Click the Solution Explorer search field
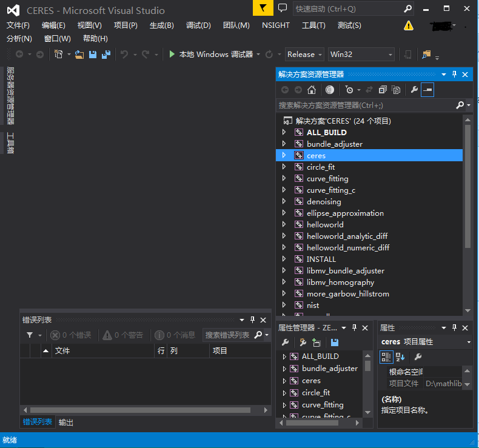The width and height of the screenshot is (479, 448). point(366,105)
